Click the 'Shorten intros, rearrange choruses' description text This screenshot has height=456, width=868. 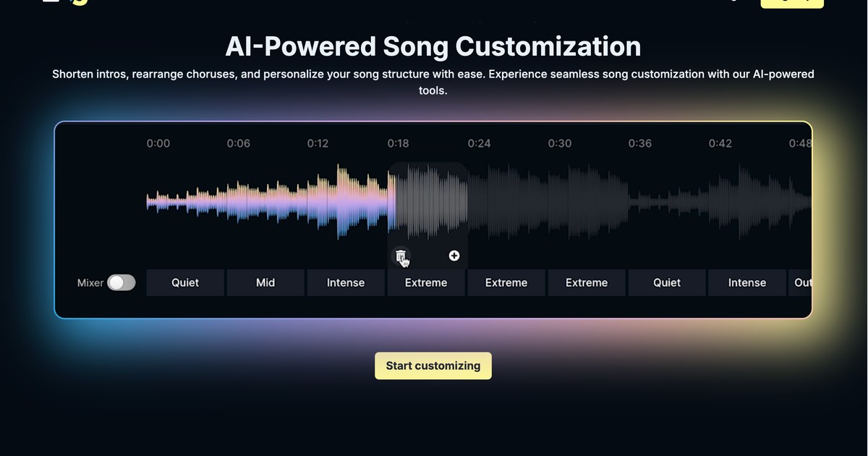coord(433,83)
